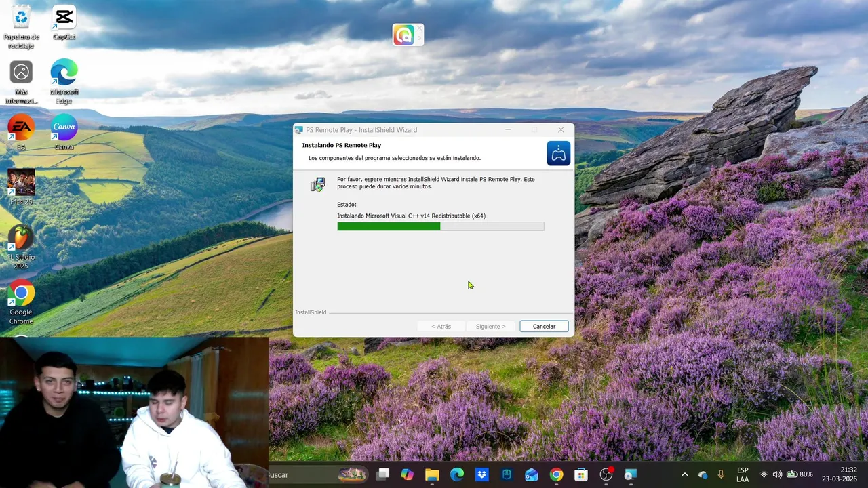Open Microsoft Edge on the taskbar
The width and height of the screenshot is (868, 488).
tap(457, 474)
